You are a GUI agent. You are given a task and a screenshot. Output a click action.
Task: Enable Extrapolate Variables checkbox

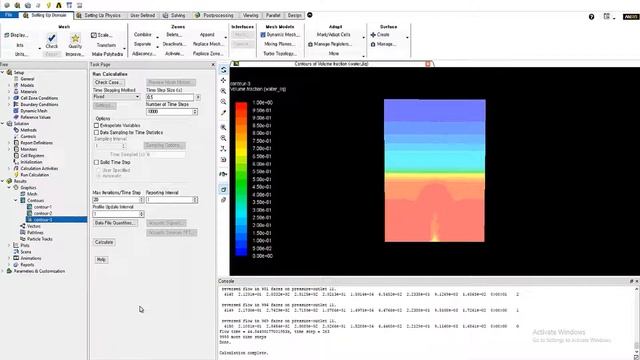click(96, 126)
